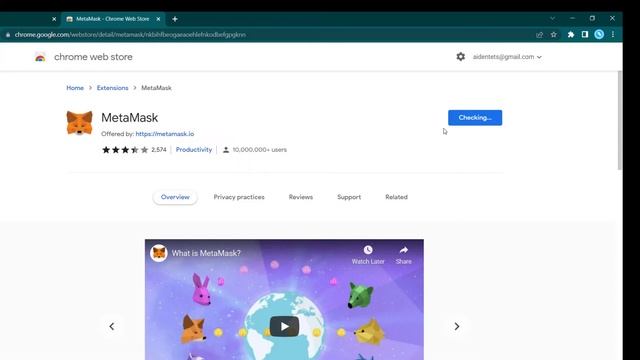The height and width of the screenshot is (360, 640).
Task: Go to next screenshot slide
Action: click(457, 327)
